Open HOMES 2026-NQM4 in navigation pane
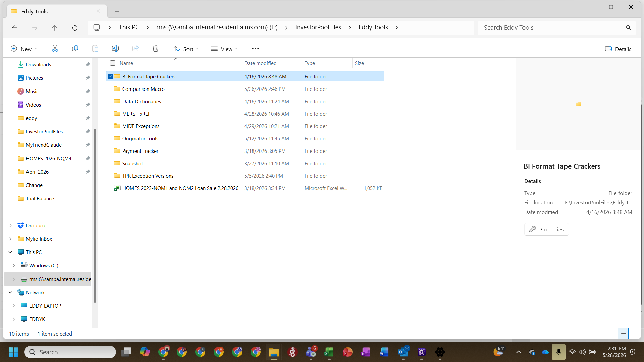644x362 pixels. [48, 158]
